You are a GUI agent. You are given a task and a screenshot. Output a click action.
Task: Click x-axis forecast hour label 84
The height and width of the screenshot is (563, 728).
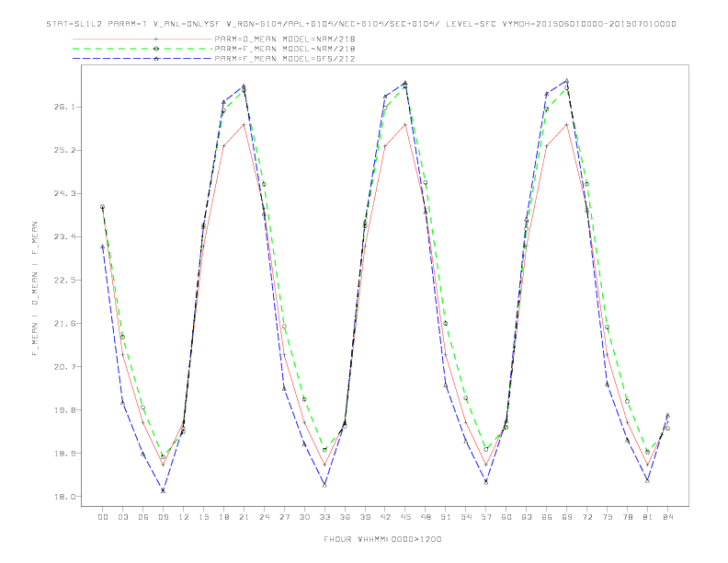667,517
